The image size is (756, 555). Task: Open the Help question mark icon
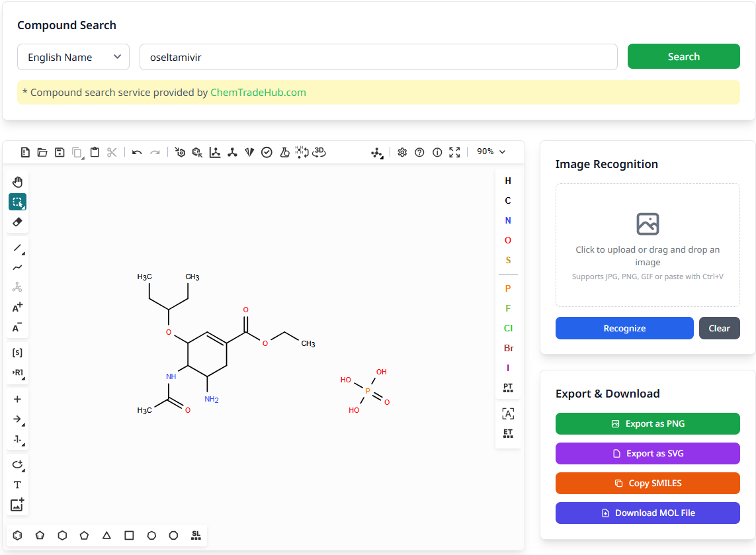point(419,152)
